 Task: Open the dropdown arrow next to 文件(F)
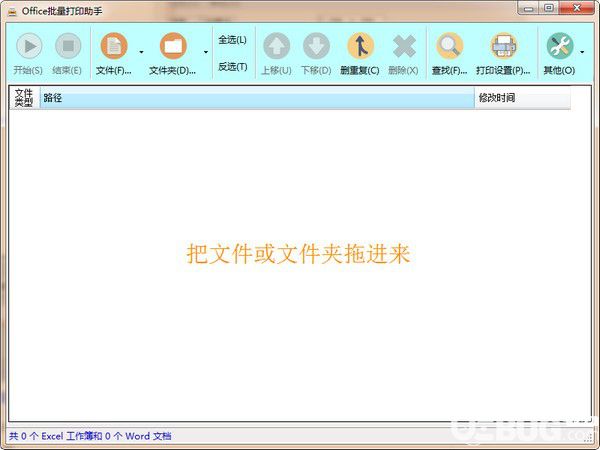tap(142, 52)
